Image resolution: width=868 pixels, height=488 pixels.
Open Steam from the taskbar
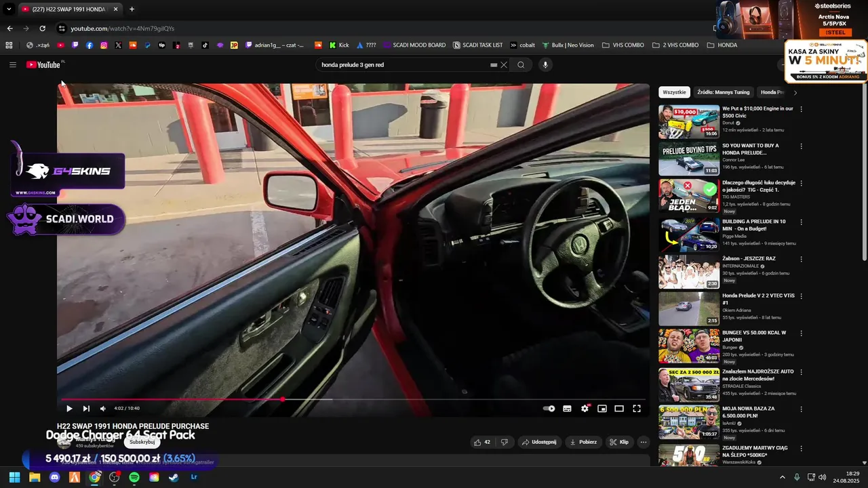point(174,477)
